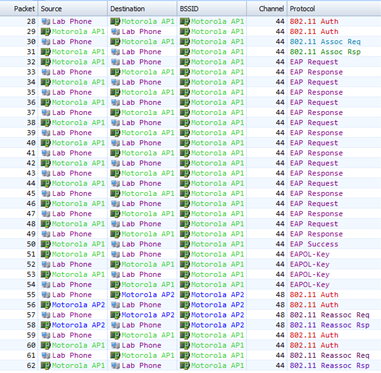Select '802.11 Assoc Rsp' protocol cell
The width and height of the screenshot is (381, 373).
click(325, 52)
